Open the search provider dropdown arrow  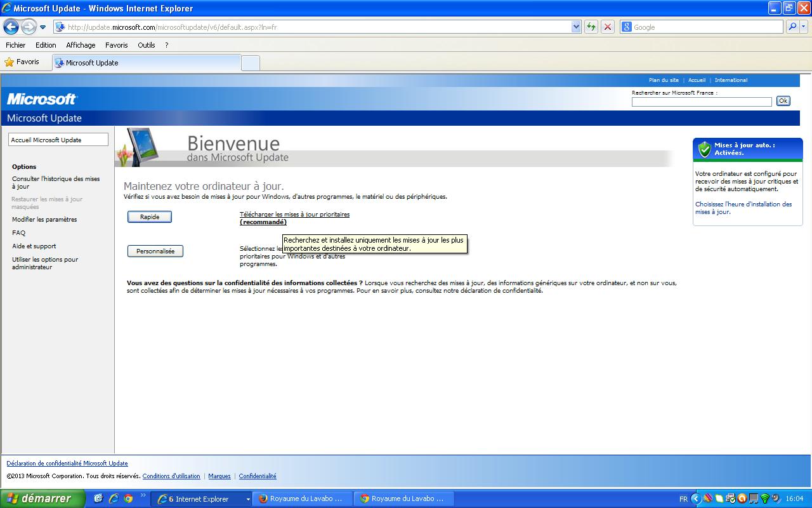pos(804,27)
